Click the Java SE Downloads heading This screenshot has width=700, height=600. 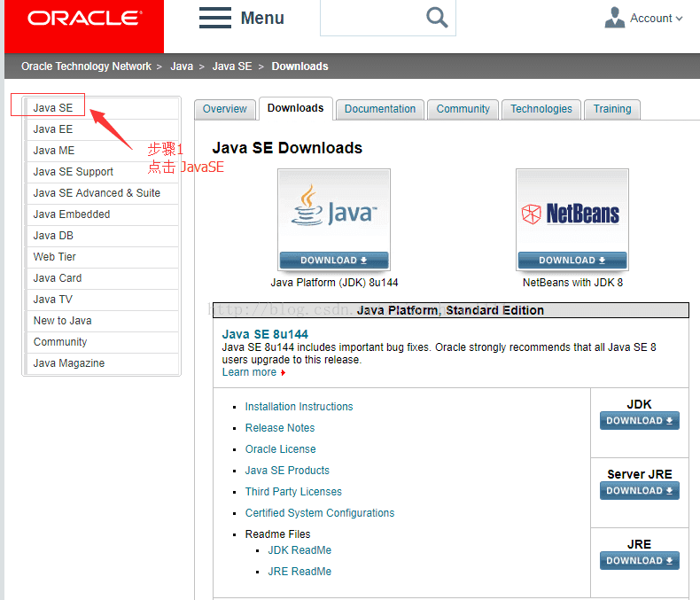(x=287, y=148)
